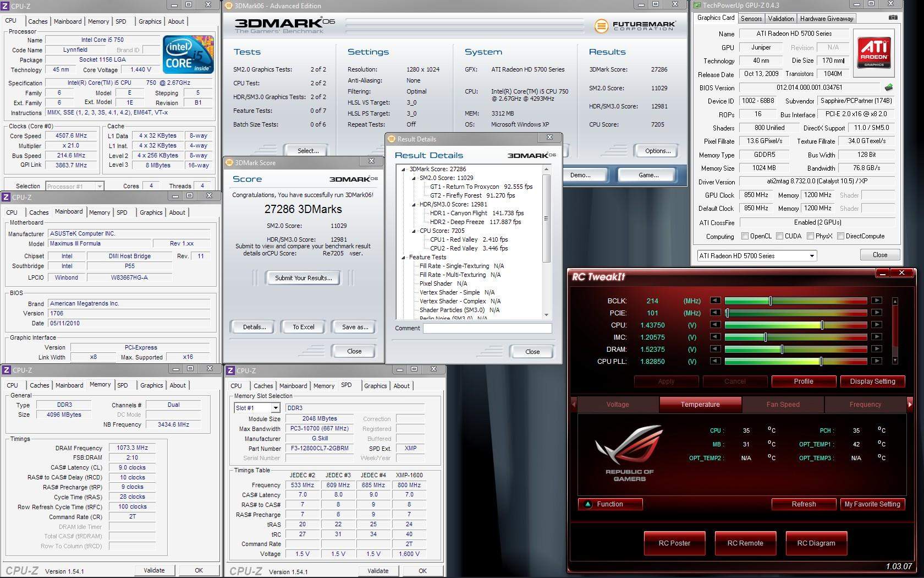This screenshot has width=924, height=578.
Task: Lower DRAM voltage with its left arrow
Action: coord(715,349)
